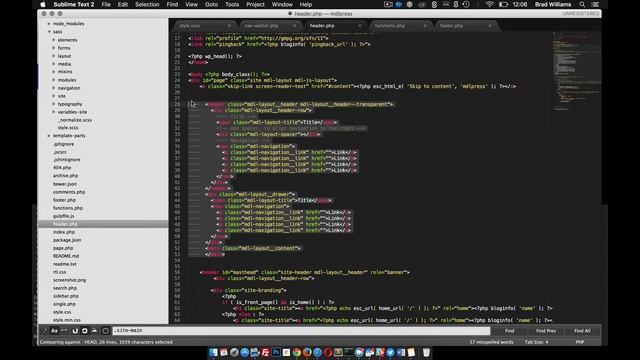Close the footer.php tab
Viewport: 640px width, 360px height.
click(x=490, y=26)
